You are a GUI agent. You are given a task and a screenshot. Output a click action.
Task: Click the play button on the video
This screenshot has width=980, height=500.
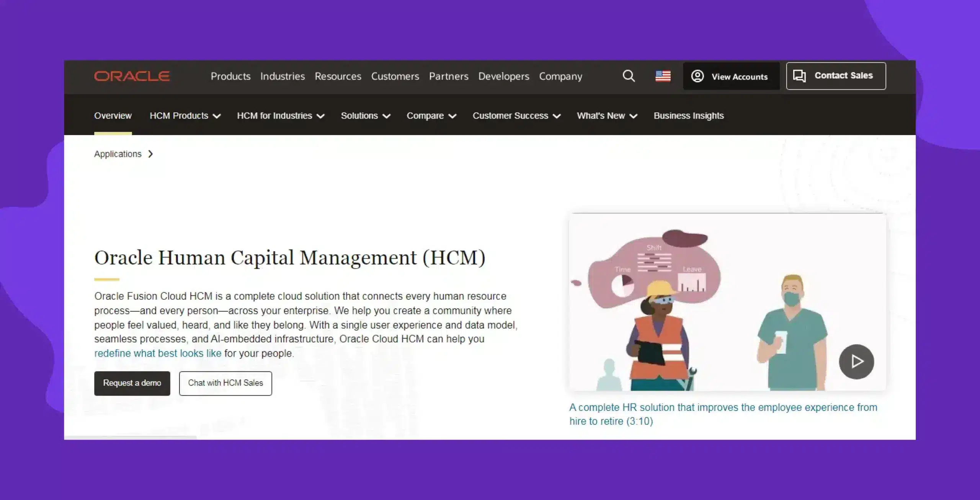[x=856, y=362]
